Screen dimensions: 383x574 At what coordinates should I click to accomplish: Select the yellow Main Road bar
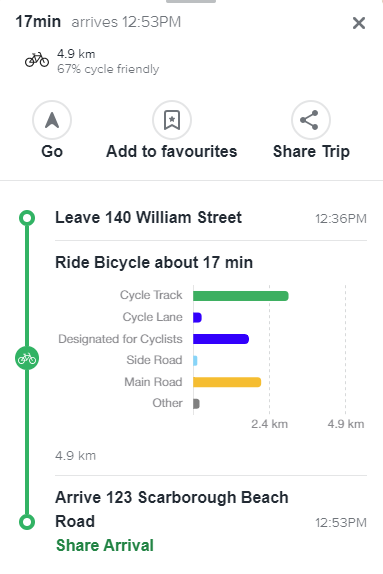[x=227, y=382]
